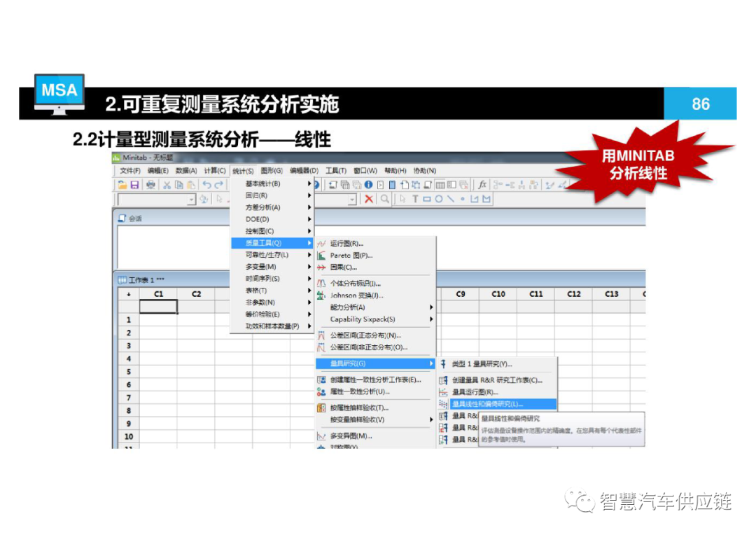This screenshot has height=535, width=756.
Task: Select the C1 column header
Action: (158, 294)
